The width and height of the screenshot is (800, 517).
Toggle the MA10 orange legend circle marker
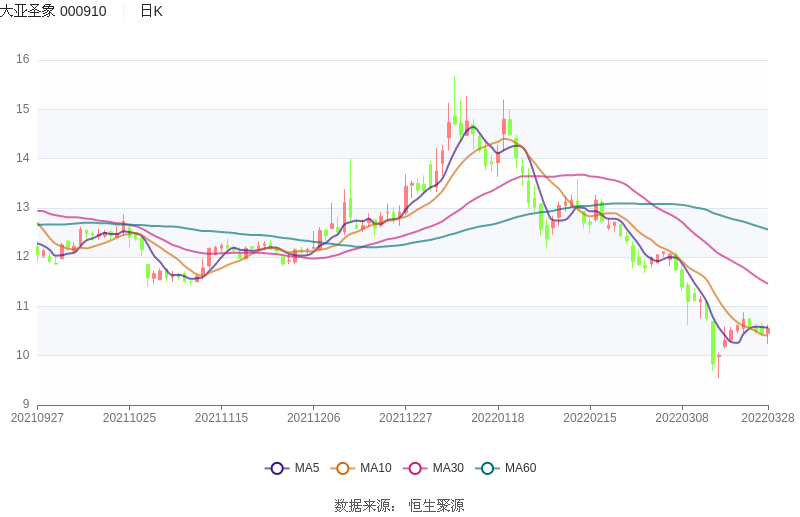pos(343,468)
